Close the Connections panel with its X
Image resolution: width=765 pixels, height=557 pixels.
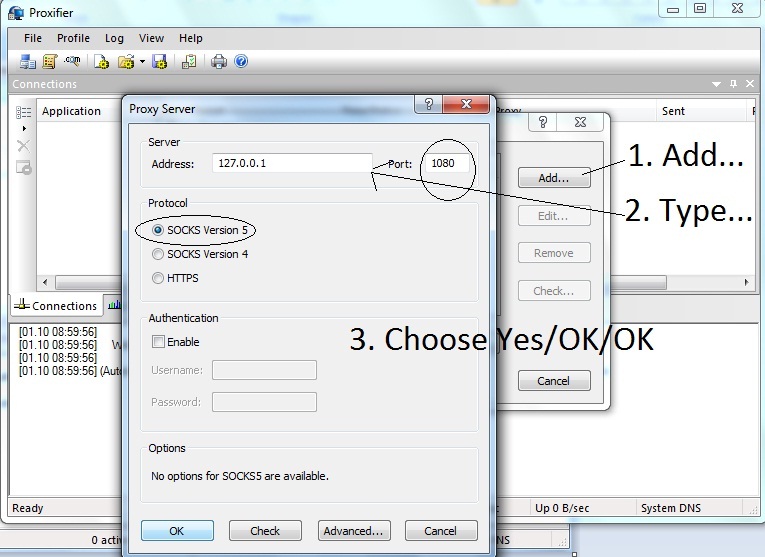[x=750, y=84]
